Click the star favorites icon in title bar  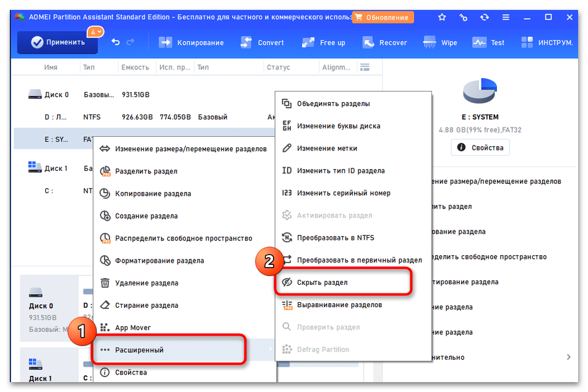[x=442, y=17]
